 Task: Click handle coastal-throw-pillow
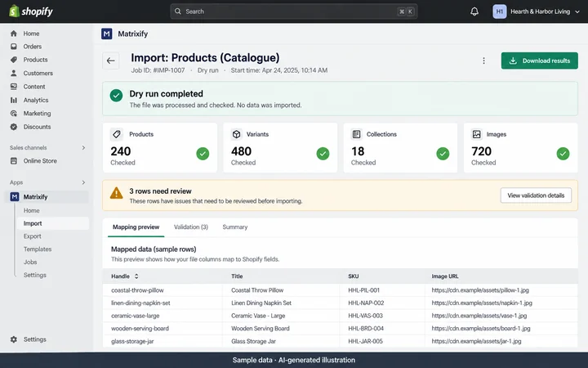(x=137, y=290)
